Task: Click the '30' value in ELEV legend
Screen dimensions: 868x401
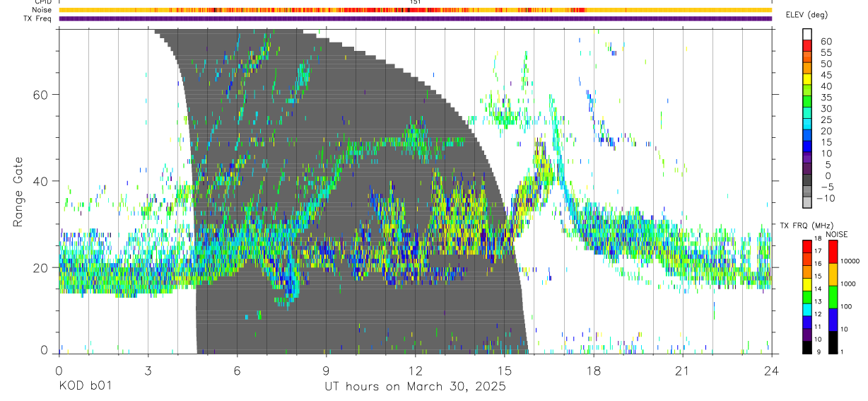Action: click(x=826, y=109)
